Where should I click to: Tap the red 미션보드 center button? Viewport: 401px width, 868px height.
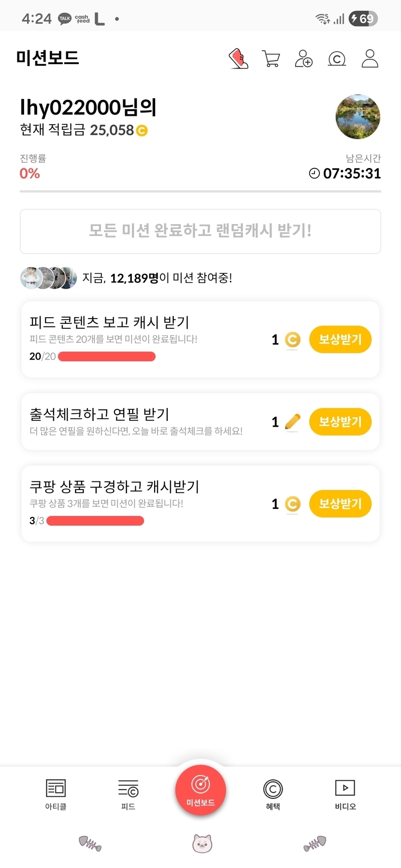click(x=200, y=790)
